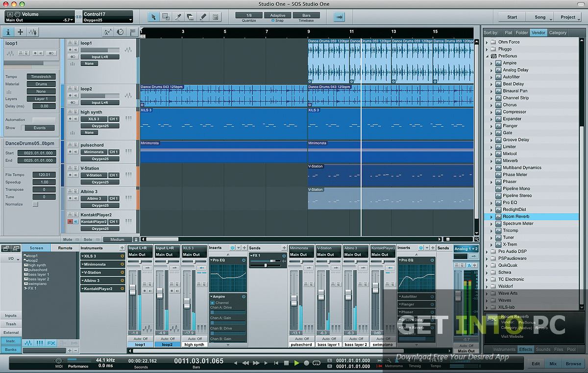Sort browser by Folder
Image resolution: width=588 pixels, height=373 pixels.
coord(522,33)
